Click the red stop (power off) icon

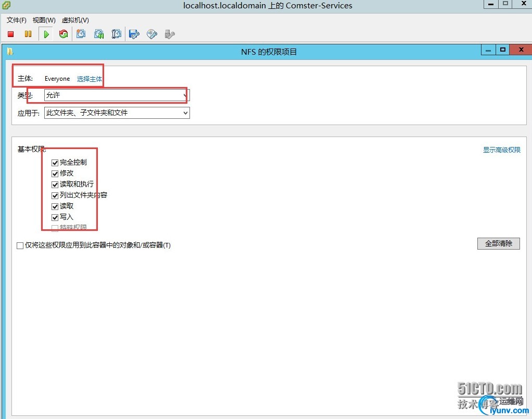[x=10, y=34]
